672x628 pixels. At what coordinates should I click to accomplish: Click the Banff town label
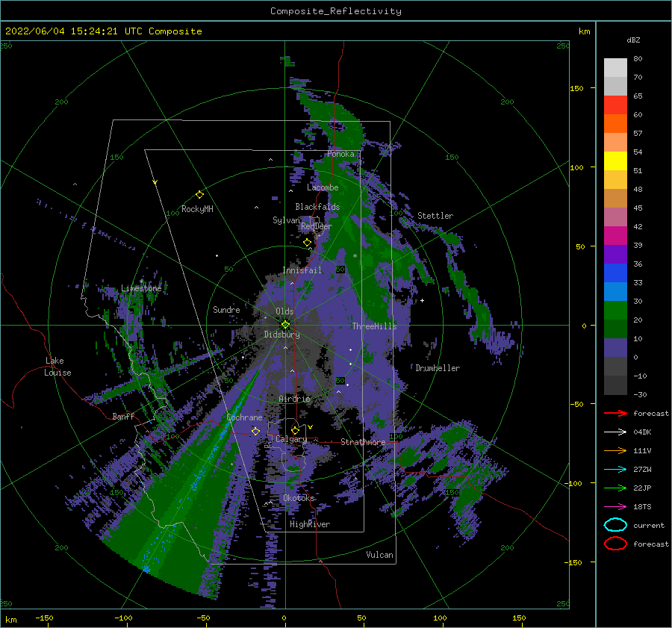pos(123,416)
